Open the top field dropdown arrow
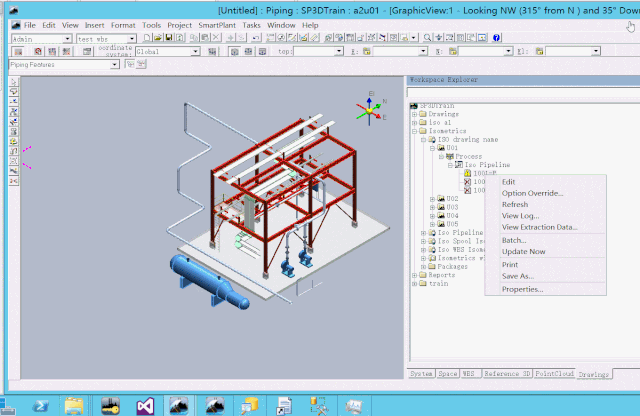 [x=339, y=51]
